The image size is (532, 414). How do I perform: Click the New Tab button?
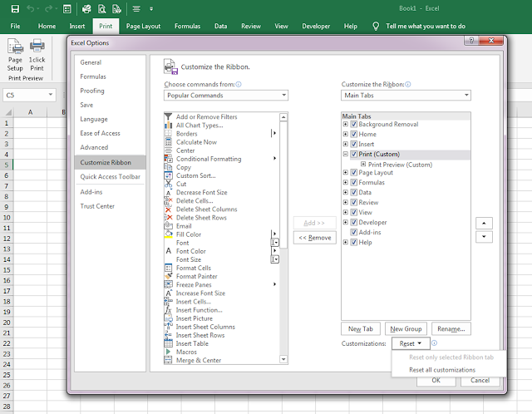pos(361,329)
